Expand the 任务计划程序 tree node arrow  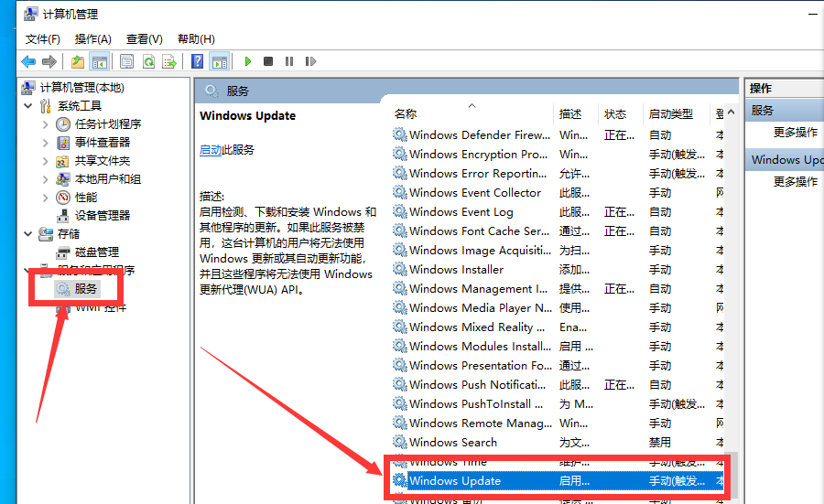coord(46,124)
